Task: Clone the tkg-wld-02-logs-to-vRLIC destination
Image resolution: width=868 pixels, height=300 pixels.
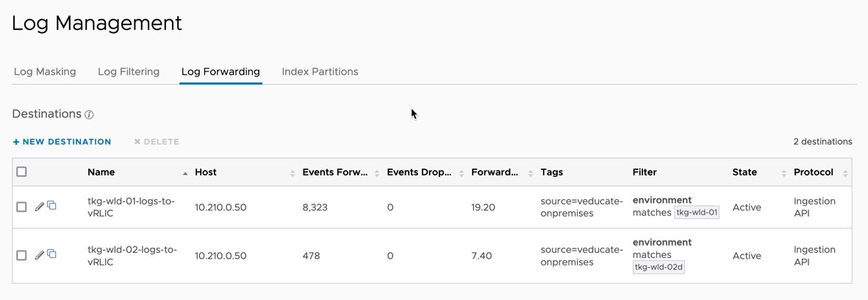Action: (x=51, y=254)
